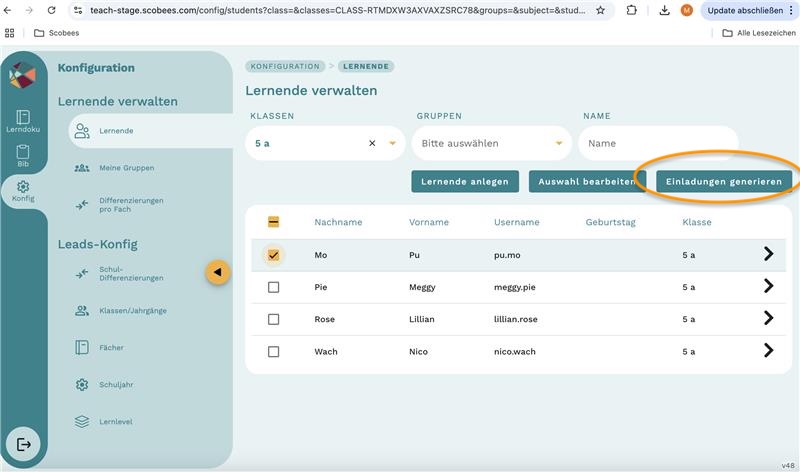The width and height of the screenshot is (800, 472).
Task: Expand the Klassen dropdown arrow
Action: tap(393, 143)
